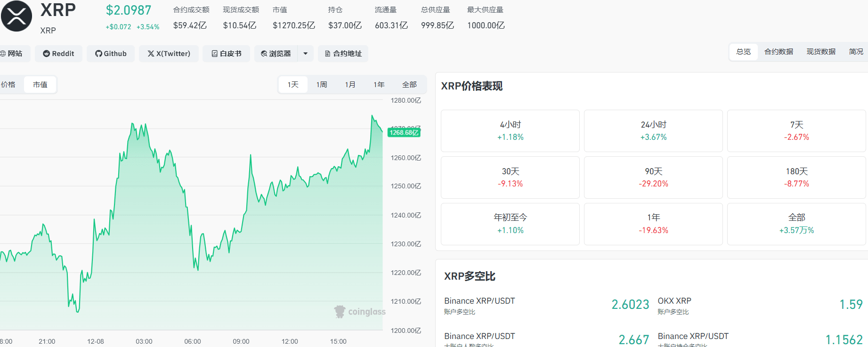868x347 pixels.
Task: Click the 流通量 value 603.31亿
Action: click(x=391, y=25)
